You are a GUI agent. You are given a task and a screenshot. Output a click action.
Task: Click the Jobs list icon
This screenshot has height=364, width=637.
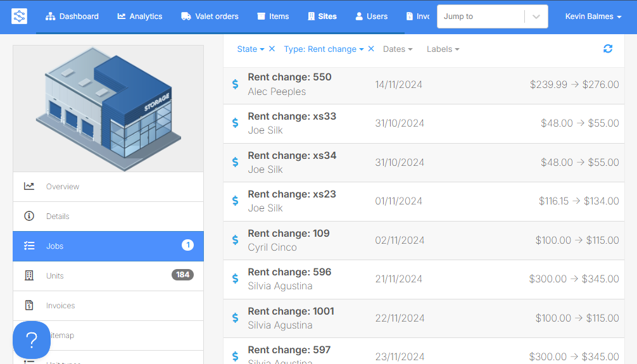29,246
